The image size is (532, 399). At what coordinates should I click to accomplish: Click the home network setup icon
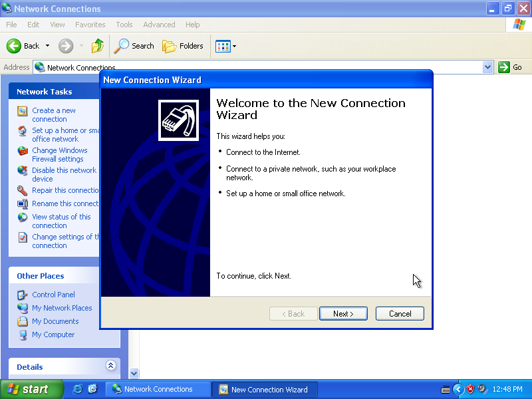23,131
